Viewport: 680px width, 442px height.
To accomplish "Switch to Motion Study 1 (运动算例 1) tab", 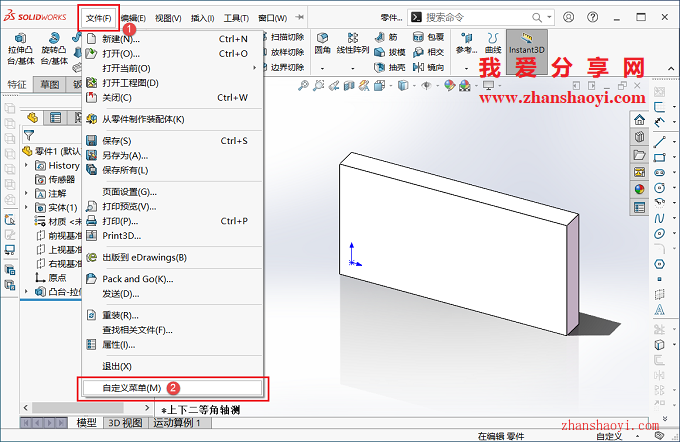I will point(177,423).
